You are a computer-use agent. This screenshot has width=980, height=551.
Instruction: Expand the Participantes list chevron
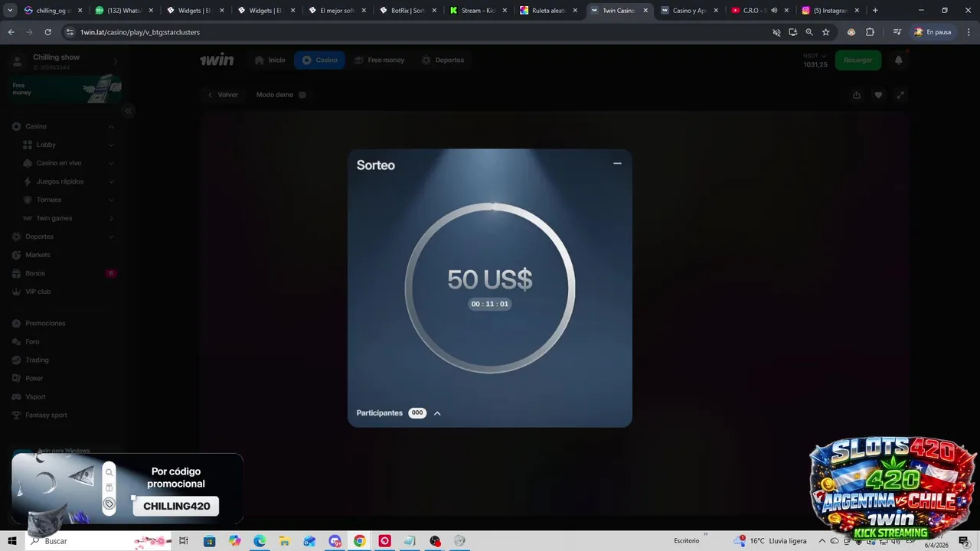(437, 413)
